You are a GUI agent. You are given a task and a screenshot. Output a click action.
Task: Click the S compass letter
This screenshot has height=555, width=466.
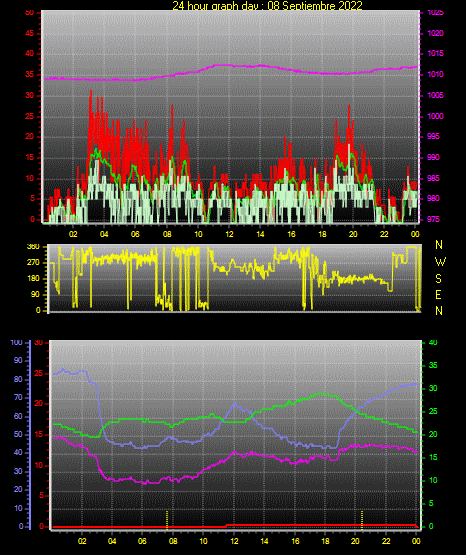[x=438, y=279]
